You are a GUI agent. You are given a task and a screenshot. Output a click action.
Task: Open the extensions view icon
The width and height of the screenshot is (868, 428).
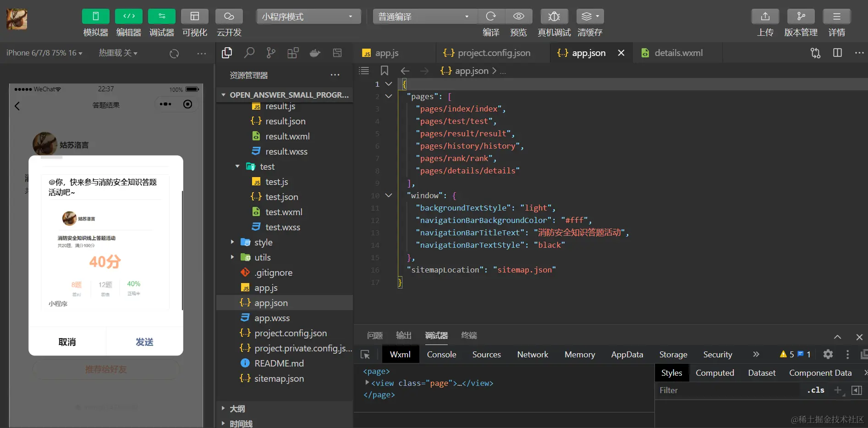tap(293, 53)
